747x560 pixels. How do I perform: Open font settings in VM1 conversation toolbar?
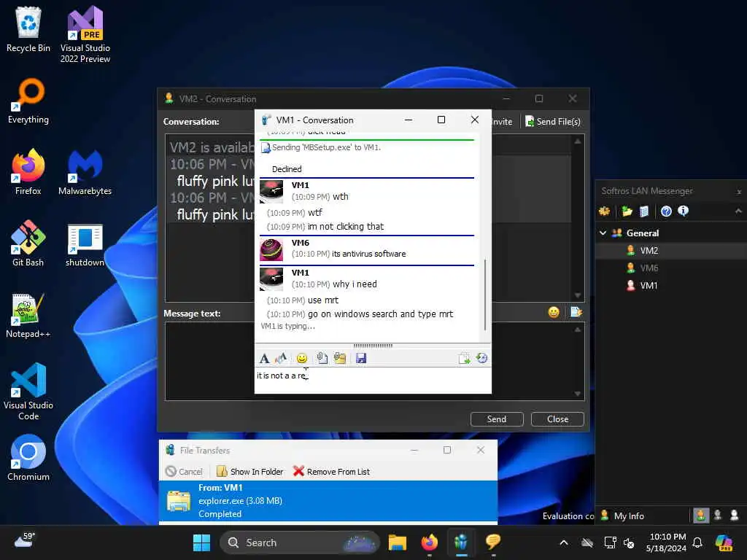(264, 358)
